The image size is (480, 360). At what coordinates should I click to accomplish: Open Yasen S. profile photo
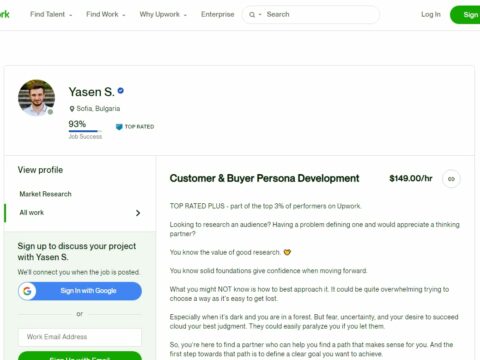click(x=36, y=98)
